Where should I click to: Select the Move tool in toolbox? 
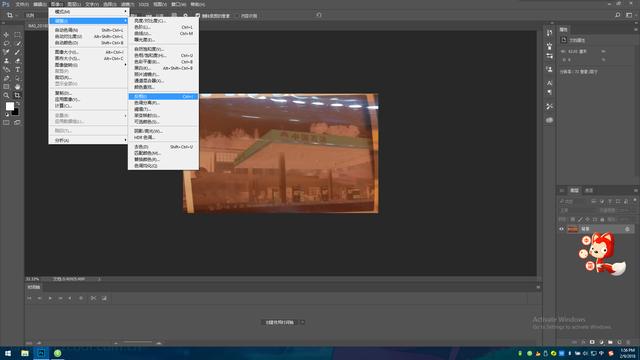tap(6, 35)
